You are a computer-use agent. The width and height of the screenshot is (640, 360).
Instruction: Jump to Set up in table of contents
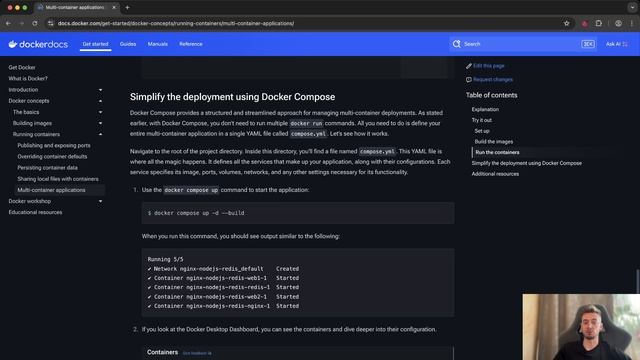click(482, 131)
